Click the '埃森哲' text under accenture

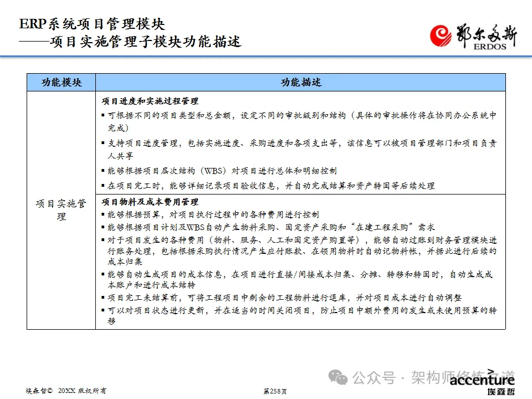(501, 392)
